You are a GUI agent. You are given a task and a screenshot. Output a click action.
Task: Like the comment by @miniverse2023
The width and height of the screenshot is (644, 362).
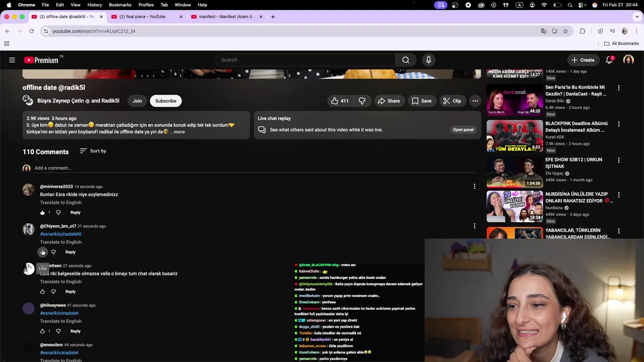(42, 213)
